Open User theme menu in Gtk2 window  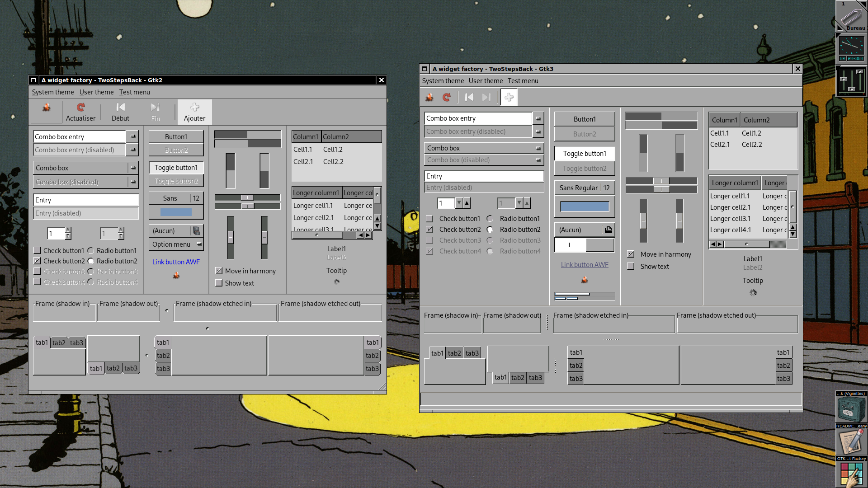point(97,92)
